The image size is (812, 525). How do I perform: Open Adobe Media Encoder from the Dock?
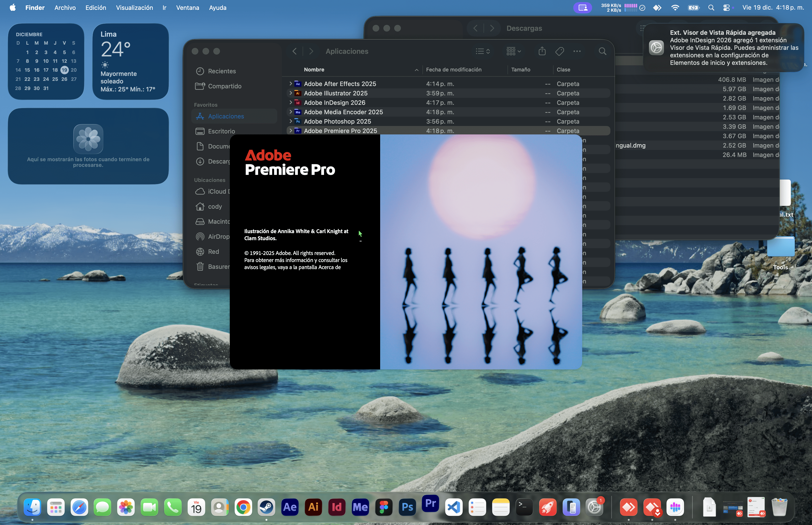[x=360, y=507]
